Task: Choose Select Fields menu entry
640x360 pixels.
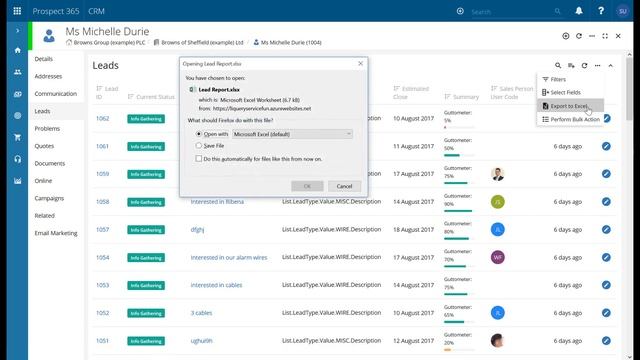Action: coord(570,92)
